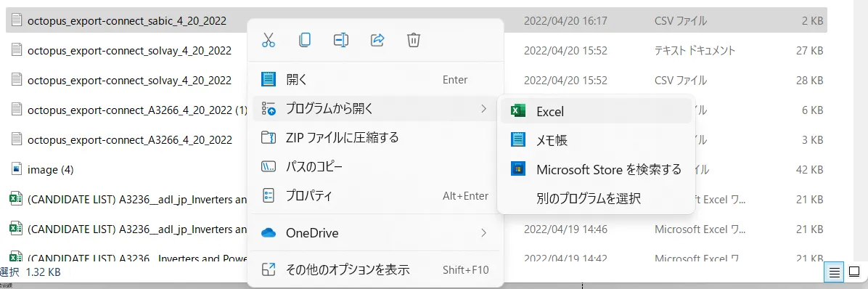Click the image (4) picture file icon
The image size is (868, 289).
(x=17, y=169)
